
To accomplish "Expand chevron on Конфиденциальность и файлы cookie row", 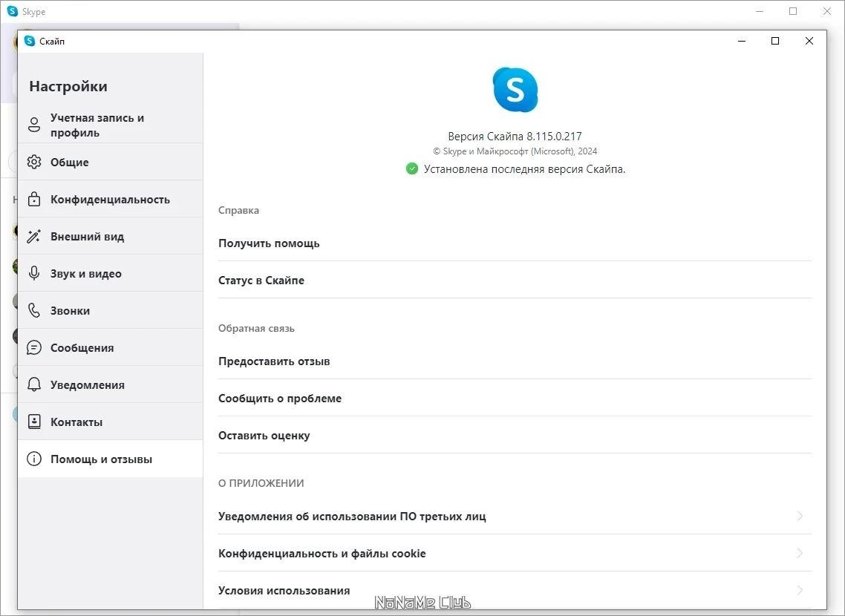I will coord(800,554).
